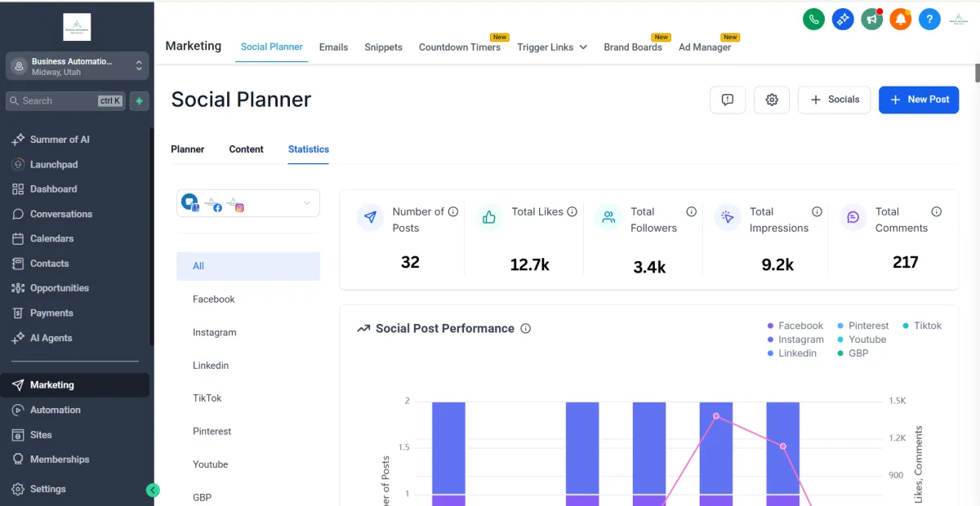Screen dimensions: 980x506
Task: Show info for Total Likes
Action: click(x=572, y=211)
